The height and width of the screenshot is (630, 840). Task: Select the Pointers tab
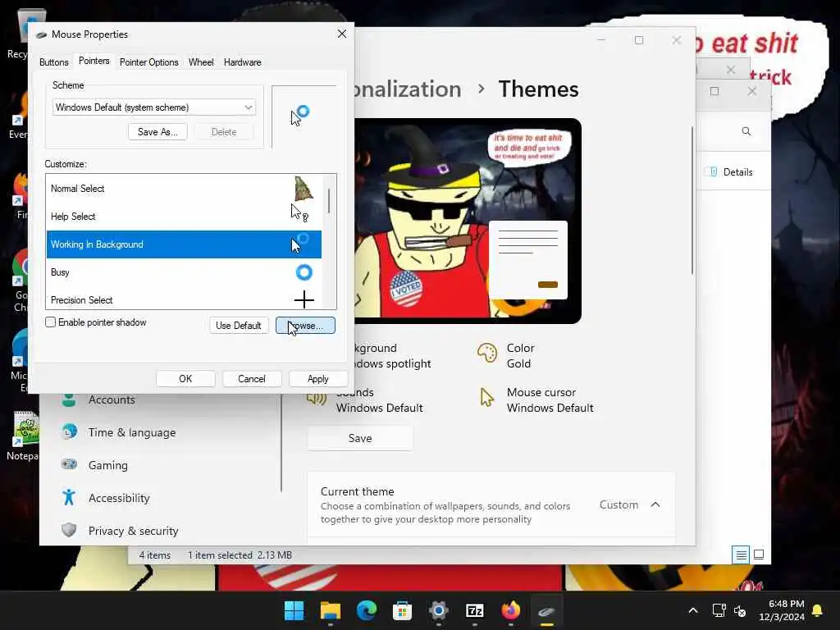(94, 61)
